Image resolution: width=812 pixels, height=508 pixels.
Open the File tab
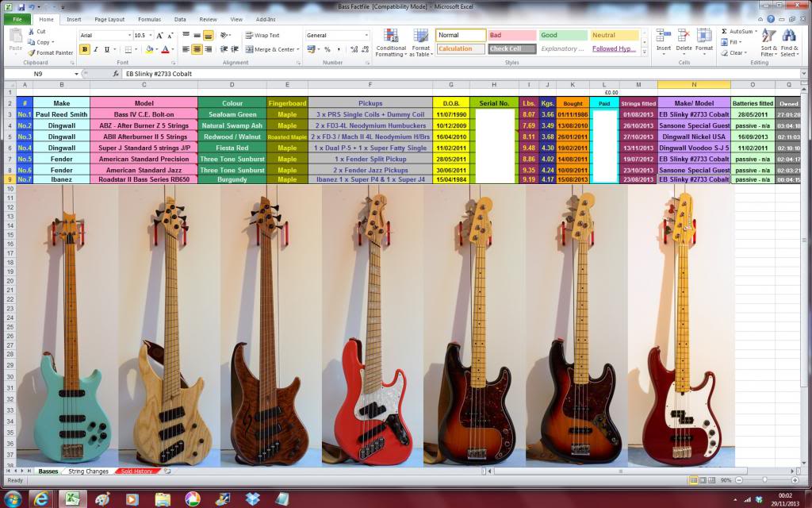[17, 19]
